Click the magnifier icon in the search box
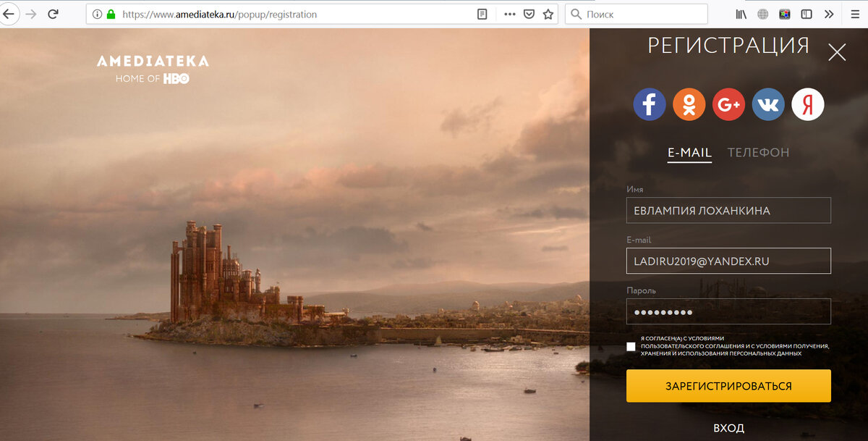Viewport: 868px width, 441px height. click(x=576, y=14)
